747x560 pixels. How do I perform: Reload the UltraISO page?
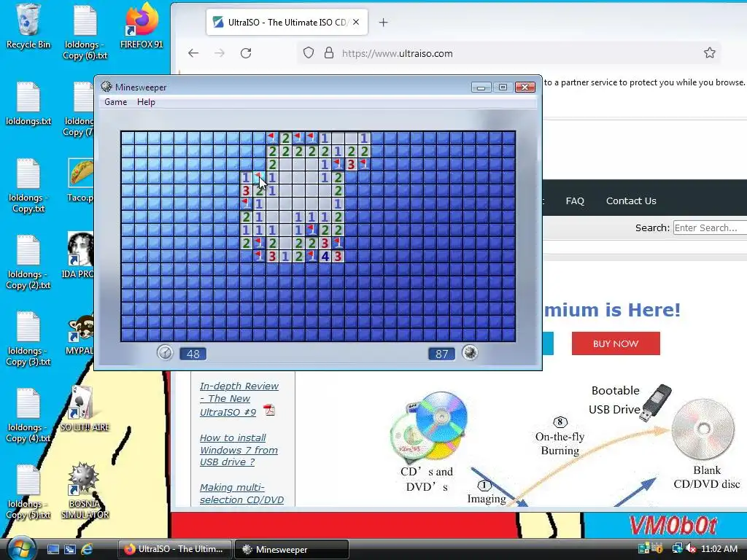pos(246,52)
